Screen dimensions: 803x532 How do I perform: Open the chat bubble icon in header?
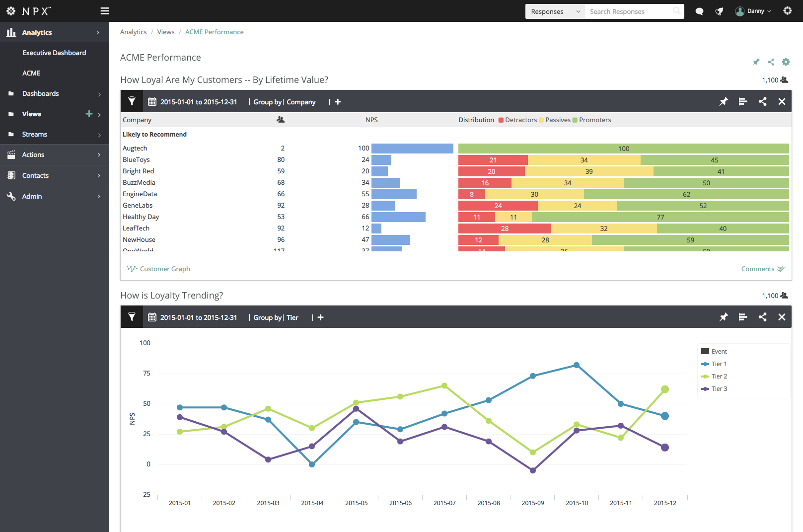699,11
